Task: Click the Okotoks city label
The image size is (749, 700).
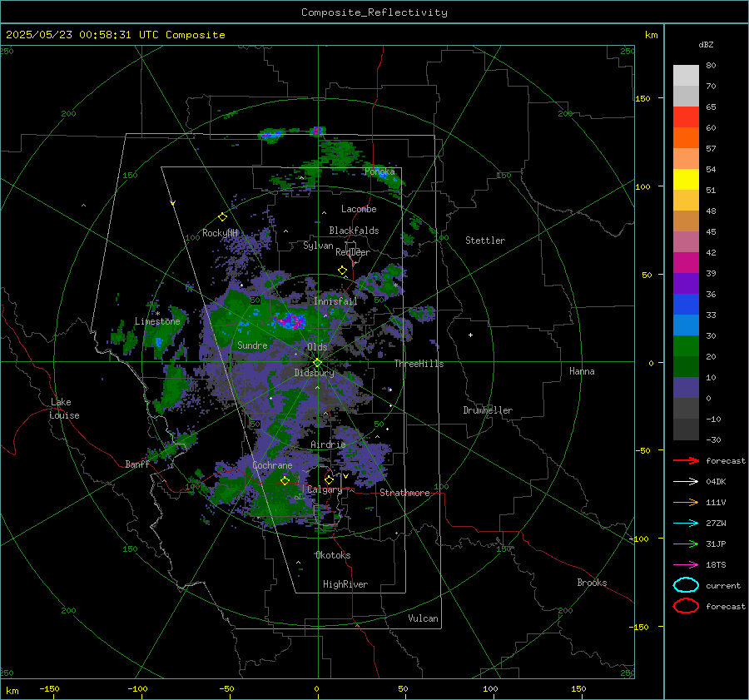Action: [333, 555]
